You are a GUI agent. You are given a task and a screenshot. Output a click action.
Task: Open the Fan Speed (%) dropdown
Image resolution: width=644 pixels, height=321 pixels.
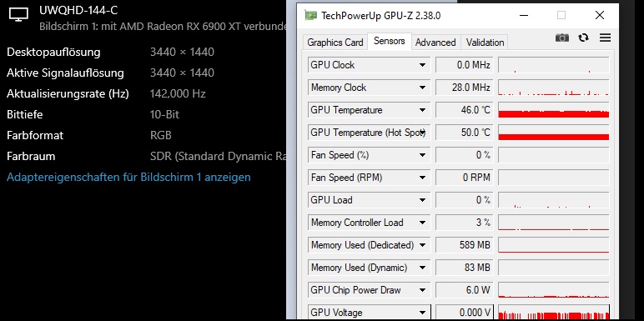pyautogui.click(x=422, y=155)
